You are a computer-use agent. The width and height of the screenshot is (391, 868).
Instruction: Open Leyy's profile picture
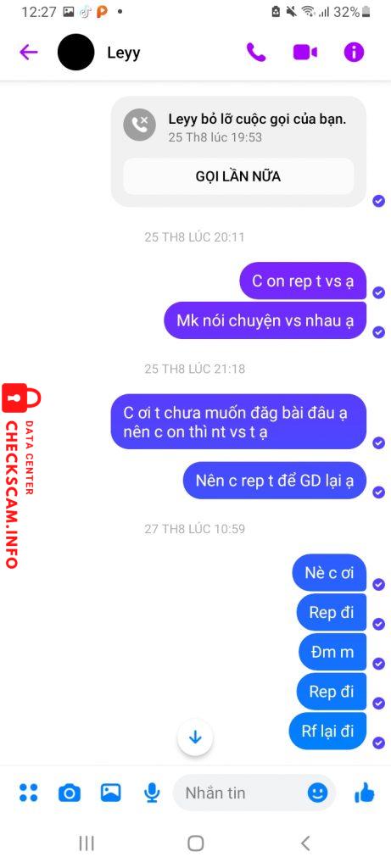(x=75, y=52)
